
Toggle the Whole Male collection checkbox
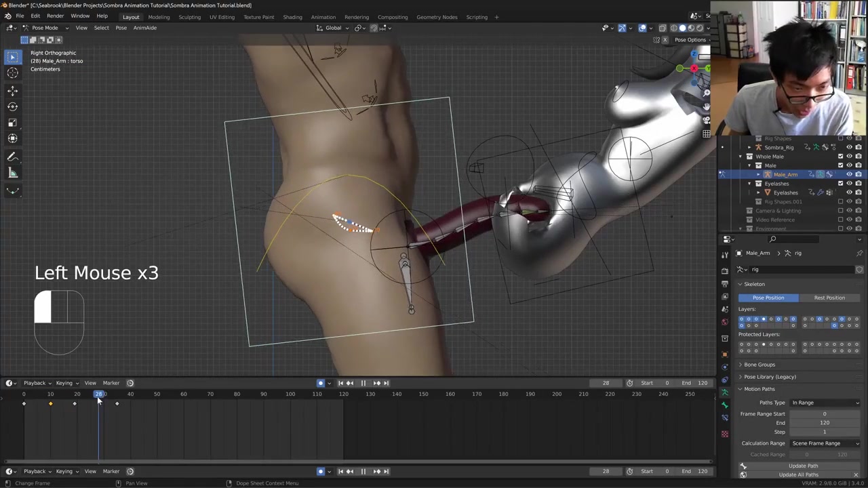[840, 157]
